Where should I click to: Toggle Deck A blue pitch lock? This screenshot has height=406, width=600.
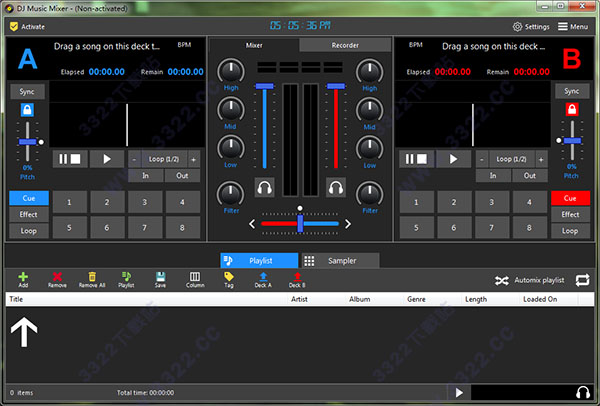pos(27,110)
